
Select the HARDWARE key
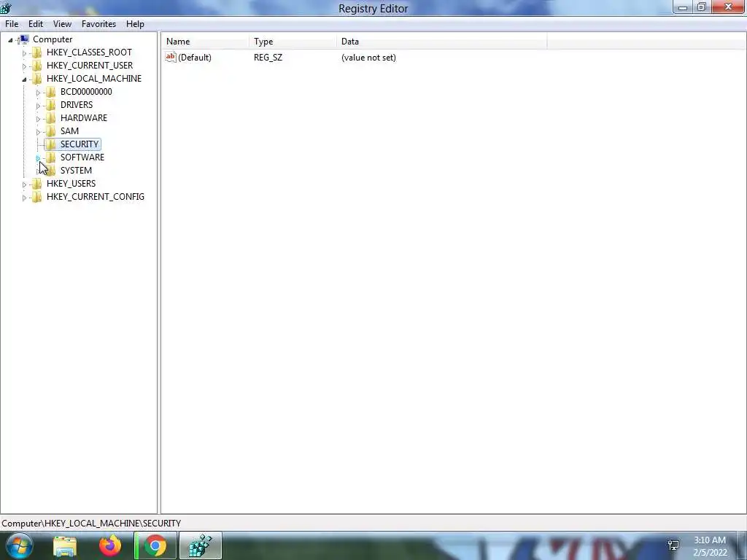click(x=83, y=118)
